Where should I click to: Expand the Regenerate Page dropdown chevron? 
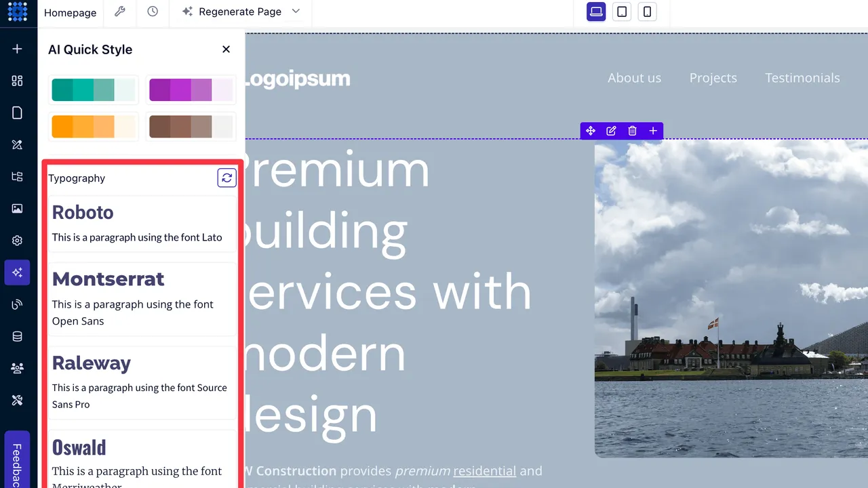(295, 12)
